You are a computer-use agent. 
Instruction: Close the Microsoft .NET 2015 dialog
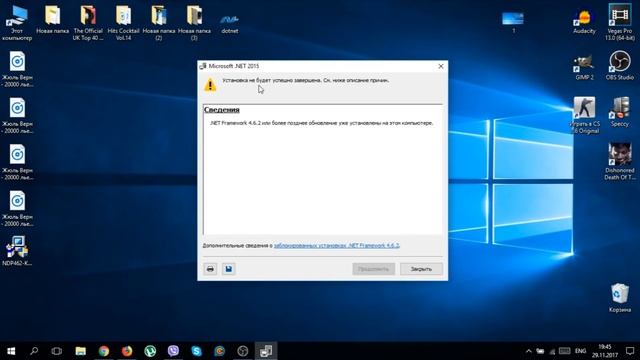(441, 66)
